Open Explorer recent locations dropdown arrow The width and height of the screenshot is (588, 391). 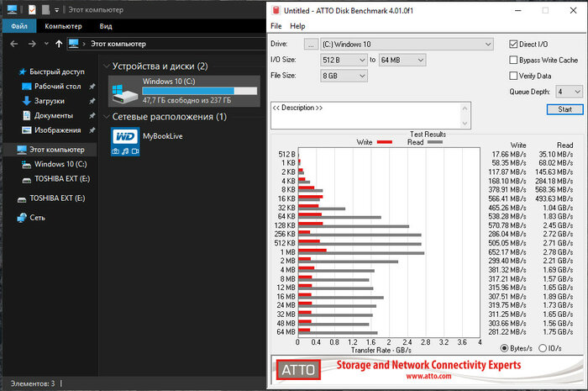(x=46, y=44)
